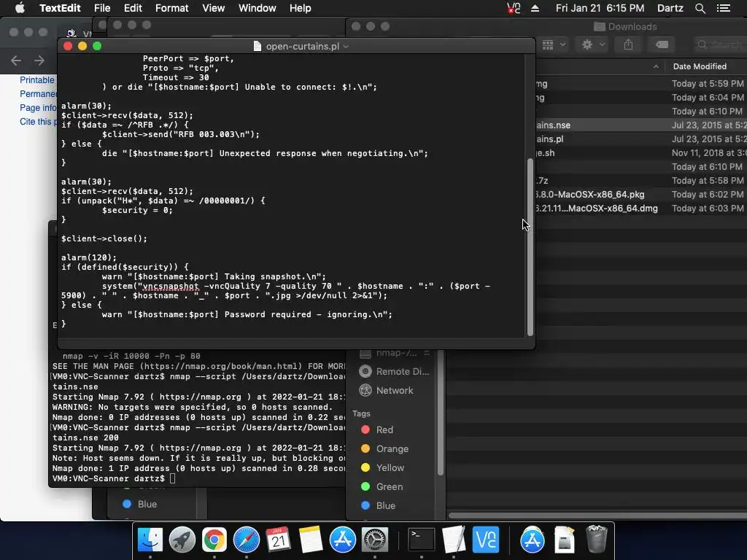Open the Apple menu
Viewport: 747px width, 560px height.
(20, 8)
